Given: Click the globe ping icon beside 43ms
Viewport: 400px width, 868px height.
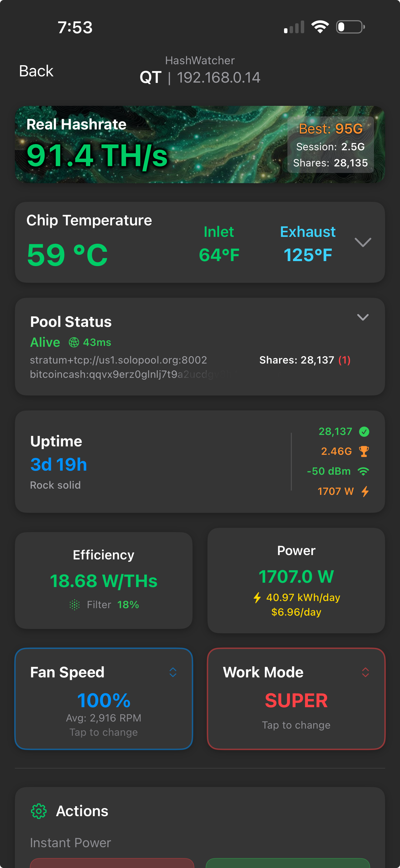Looking at the screenshot, I should (74, 342).
